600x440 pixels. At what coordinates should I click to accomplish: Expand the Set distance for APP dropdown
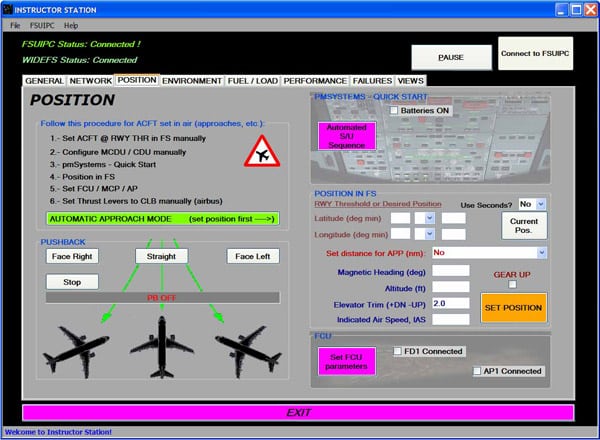click(541, 253)
